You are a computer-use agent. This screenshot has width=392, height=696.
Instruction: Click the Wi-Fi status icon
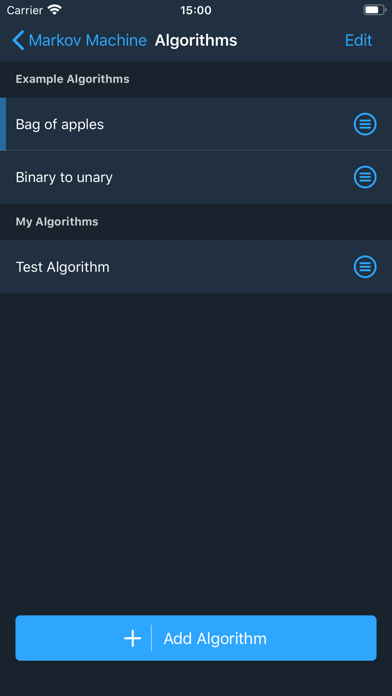(x=55, y=10)
